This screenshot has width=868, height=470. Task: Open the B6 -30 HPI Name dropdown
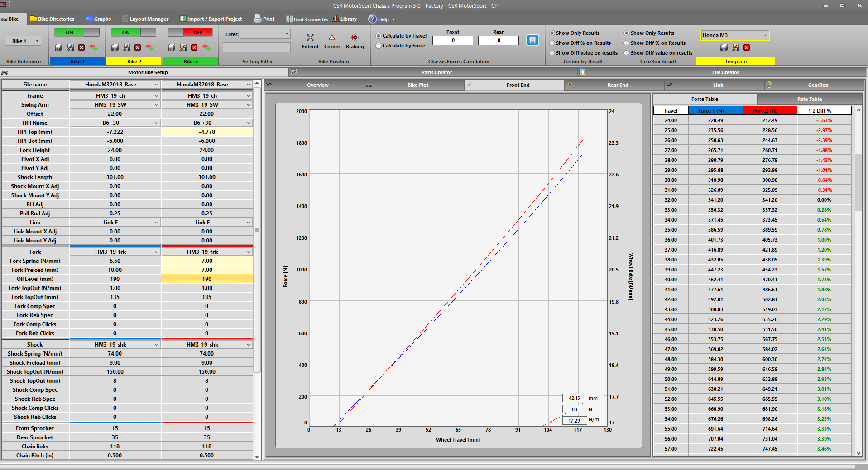(156, 123)
